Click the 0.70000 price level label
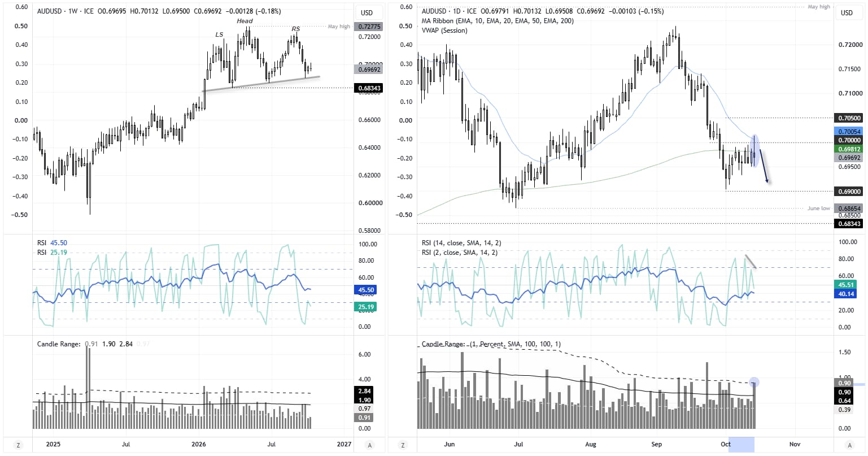Viewport: 868px width, 456px height. 848,140
